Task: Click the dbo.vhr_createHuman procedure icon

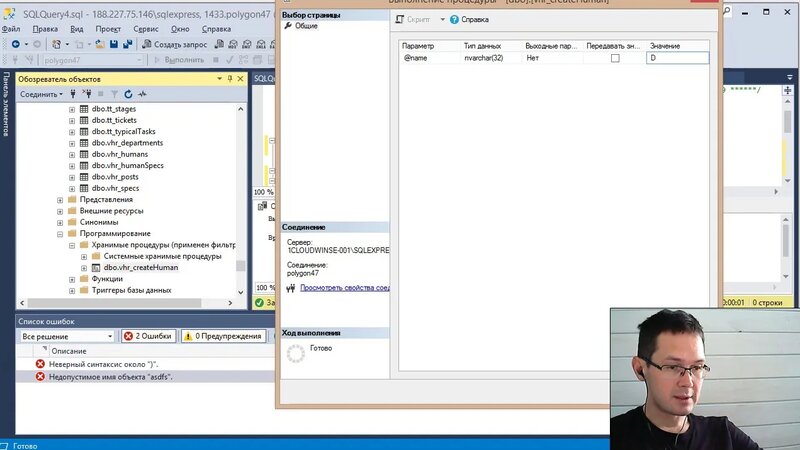Action: coord(96,267)
